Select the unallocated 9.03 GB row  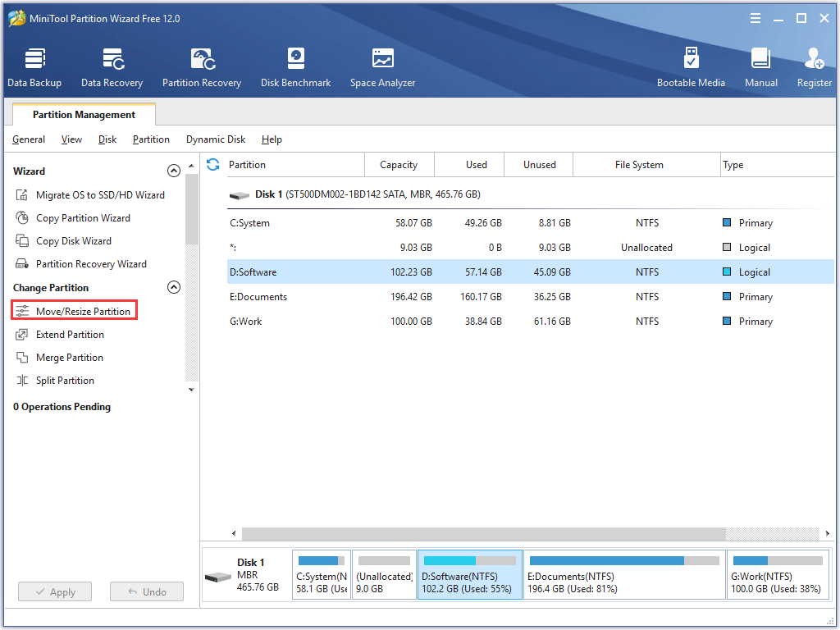pos(531,248)
